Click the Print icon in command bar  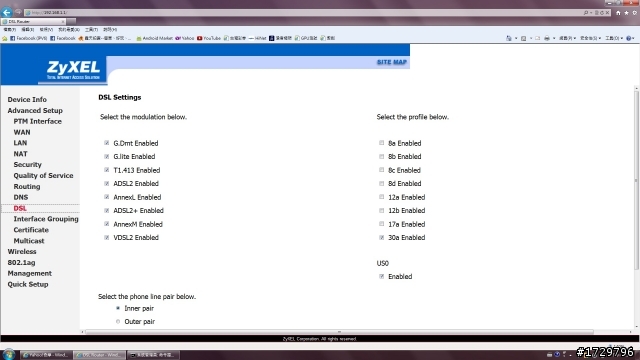pyautogui.click(x=547, y=38)
